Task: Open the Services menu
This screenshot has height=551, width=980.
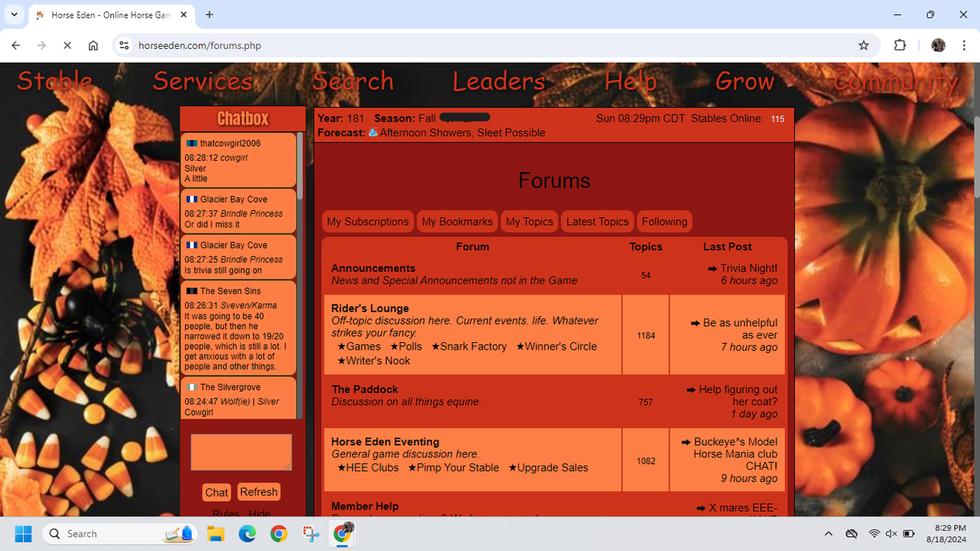Action: click(x=203, y=81)
